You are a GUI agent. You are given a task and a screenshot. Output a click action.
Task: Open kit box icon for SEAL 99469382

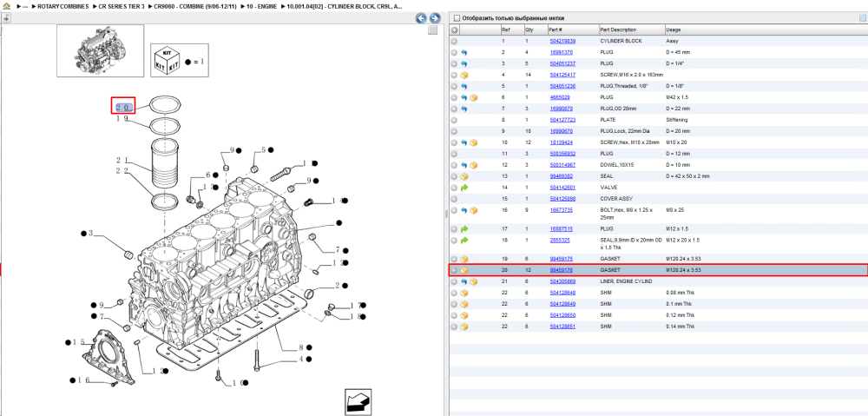pyautogui.click(x=464, y=176)
